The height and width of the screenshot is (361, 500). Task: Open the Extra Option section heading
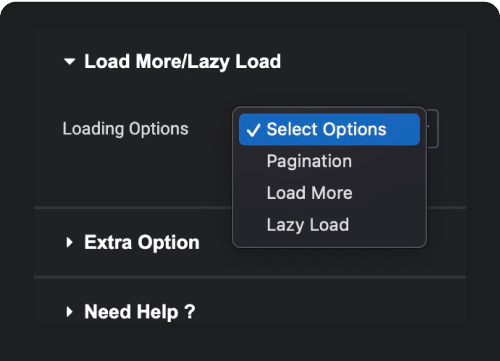(x=142, y=242)
